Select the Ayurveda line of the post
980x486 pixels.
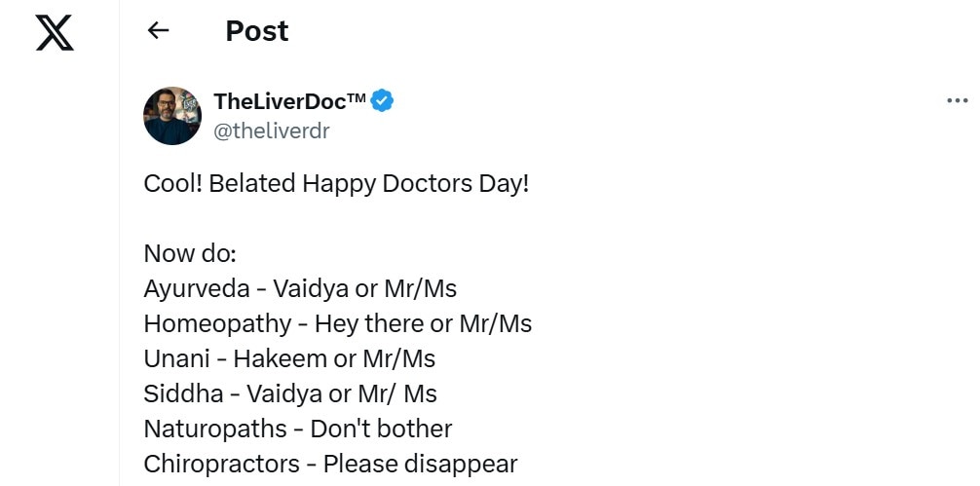(300, 289)
